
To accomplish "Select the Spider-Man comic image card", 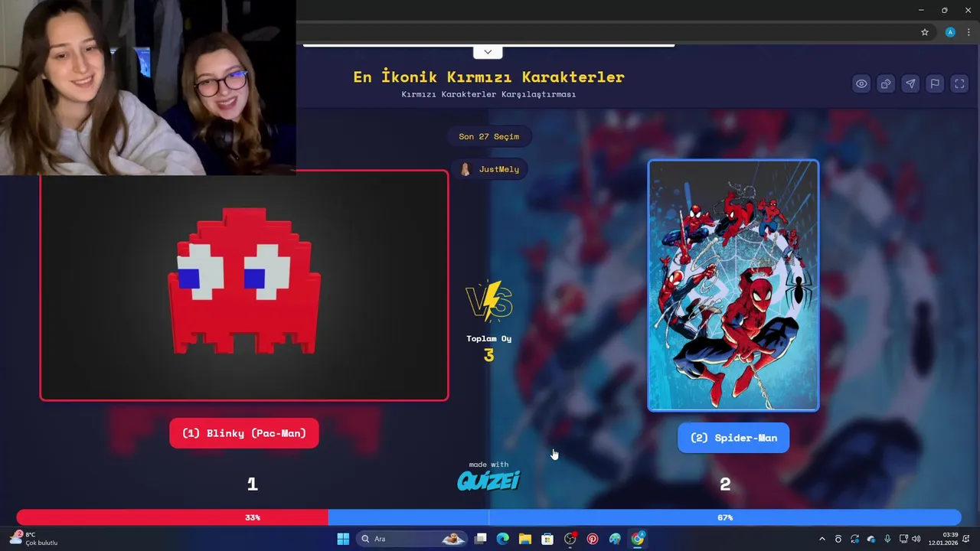I will (733, 285).
